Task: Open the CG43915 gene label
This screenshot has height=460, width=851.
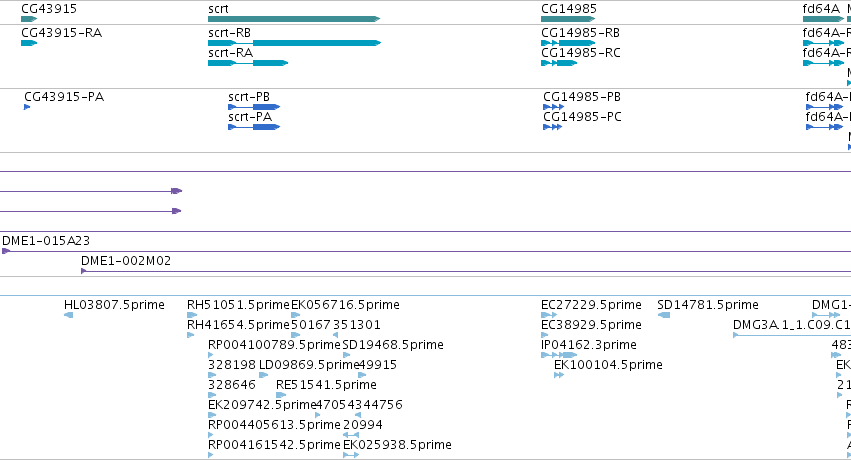Action: [x=49, y=9]
